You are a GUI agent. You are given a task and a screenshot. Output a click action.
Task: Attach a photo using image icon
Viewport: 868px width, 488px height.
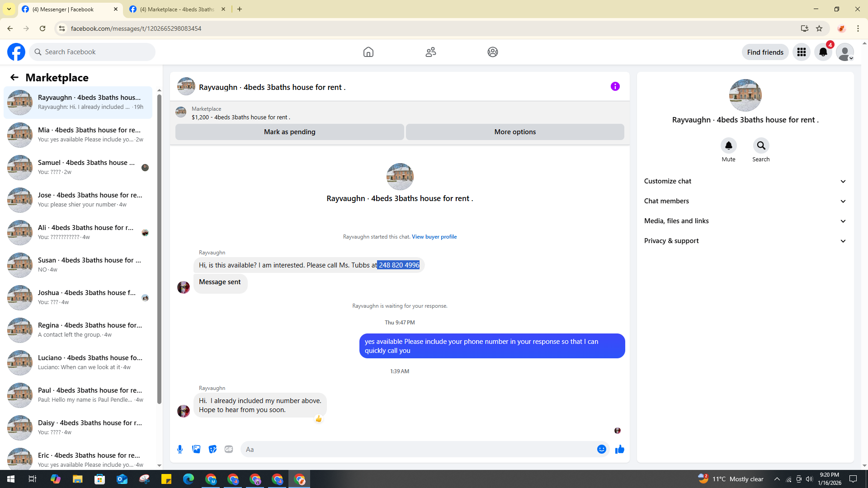[x=196, y=449]
